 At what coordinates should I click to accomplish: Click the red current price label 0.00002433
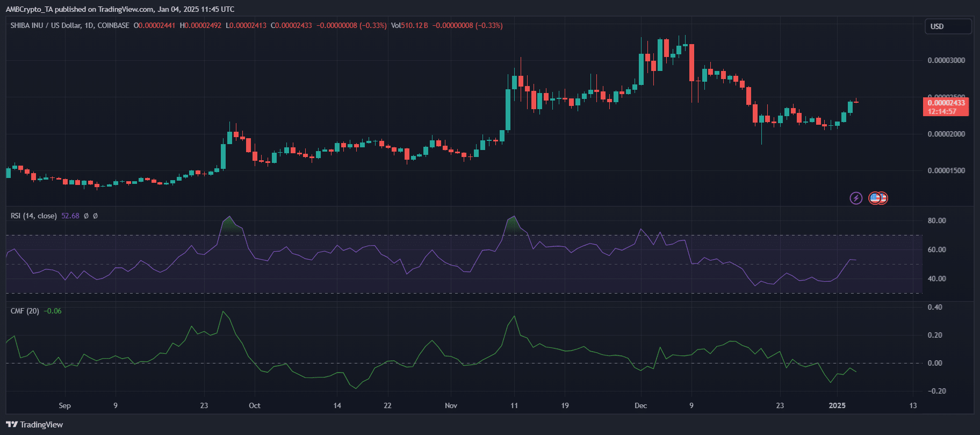946,103
